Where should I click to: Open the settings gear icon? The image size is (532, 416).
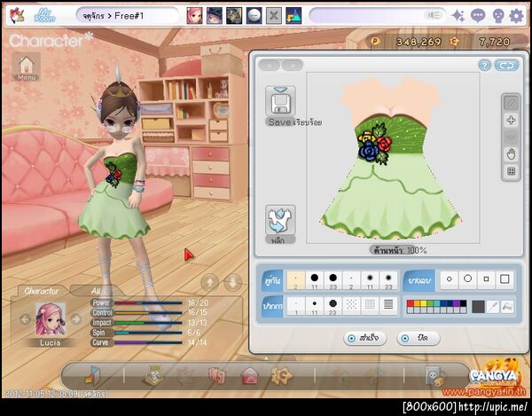pyautogui.click(x=516, y=16)
